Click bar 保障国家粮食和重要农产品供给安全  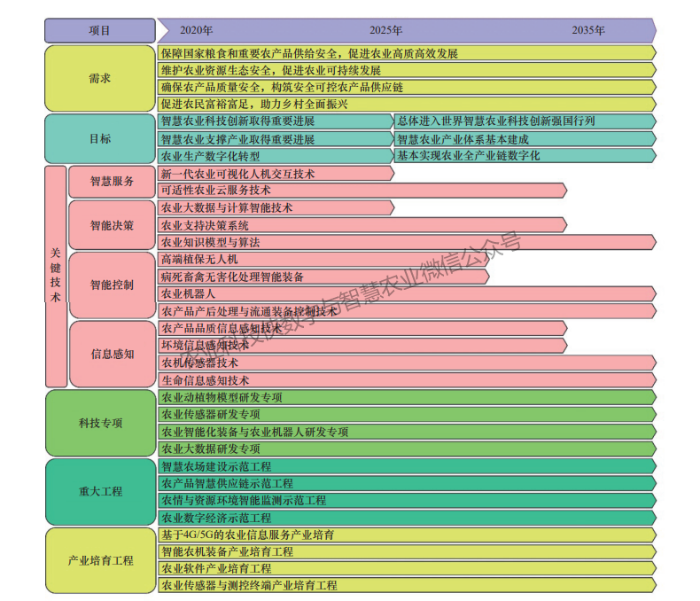click(x=407, y=53)
